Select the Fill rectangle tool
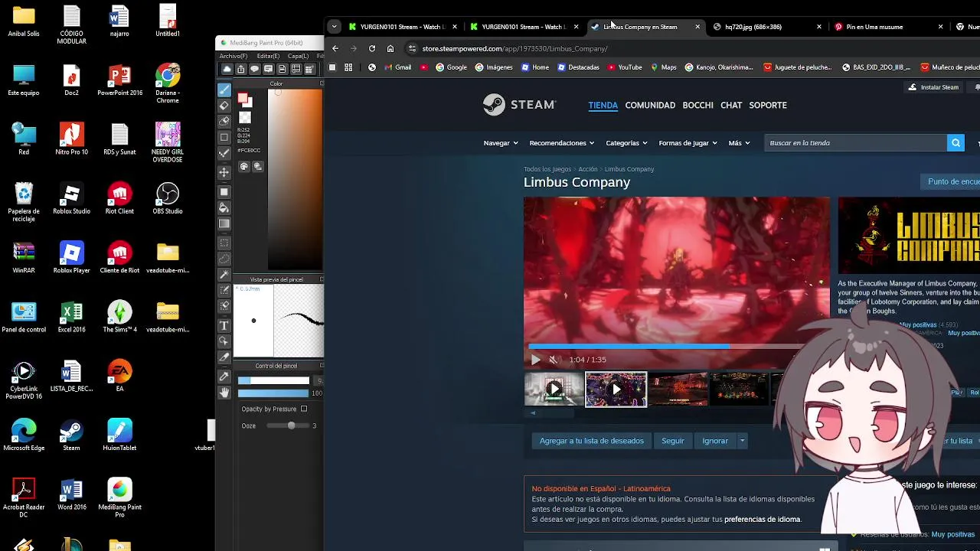980x551 pixels. 224,191
